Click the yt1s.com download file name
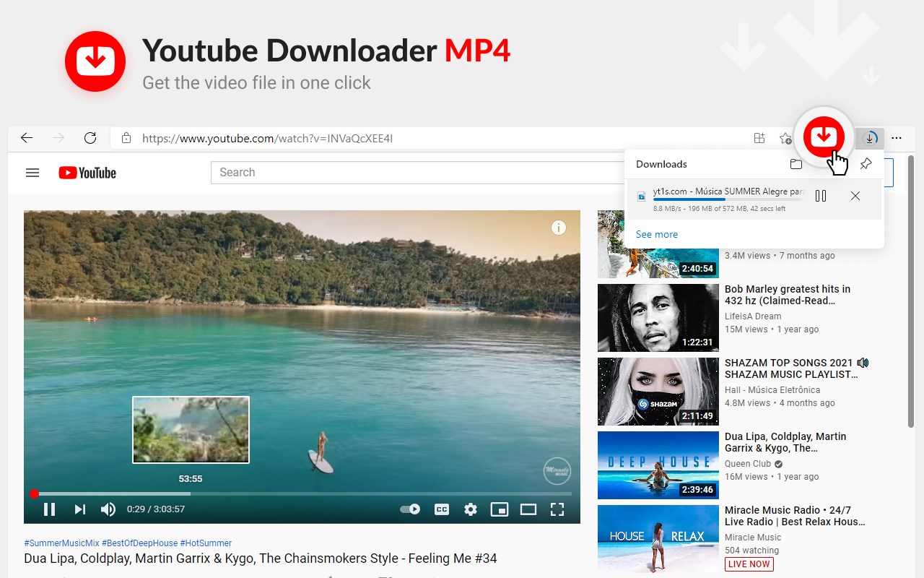 pyautogui.click(x=729, y=191)
